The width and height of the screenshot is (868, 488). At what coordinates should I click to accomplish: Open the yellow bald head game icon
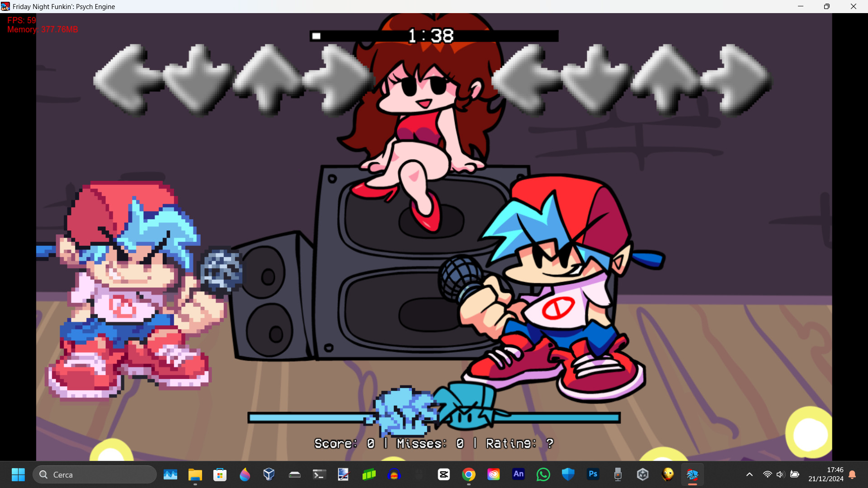[x=668, y=474]
